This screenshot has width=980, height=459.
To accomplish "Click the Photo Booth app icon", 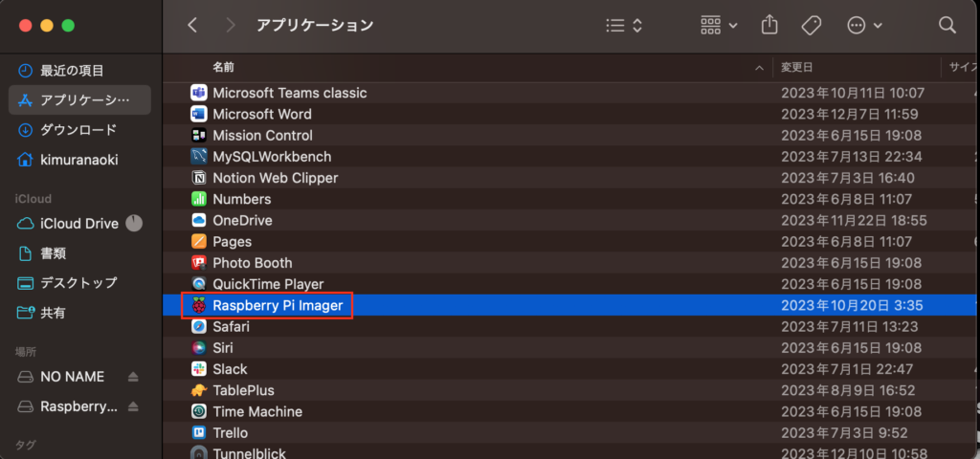I will (199, 263).
